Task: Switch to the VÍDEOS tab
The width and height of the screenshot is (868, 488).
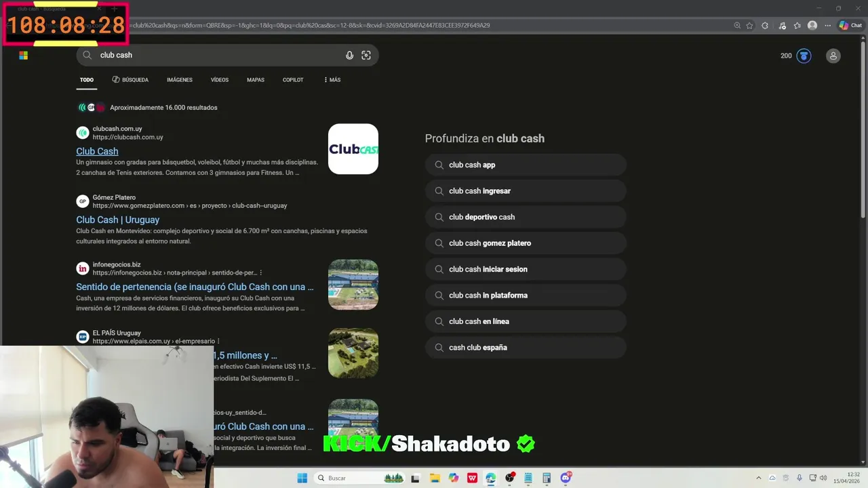Action: coord(220,80)
